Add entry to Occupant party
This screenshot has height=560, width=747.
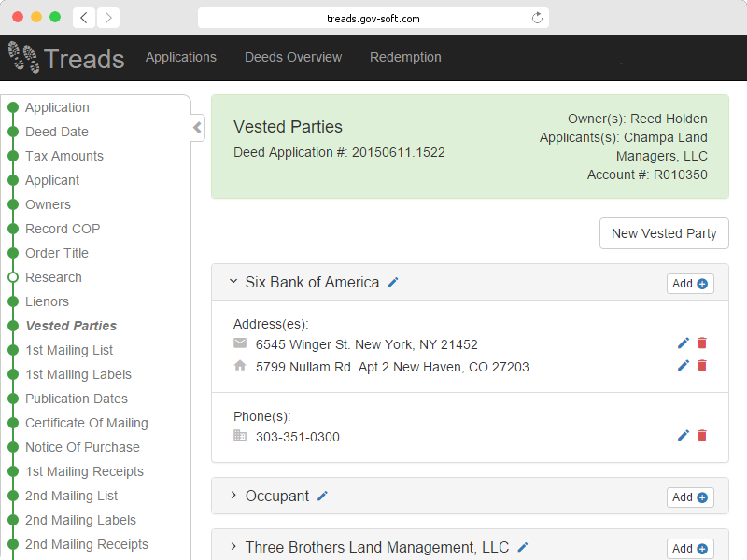tap(690, 497)
